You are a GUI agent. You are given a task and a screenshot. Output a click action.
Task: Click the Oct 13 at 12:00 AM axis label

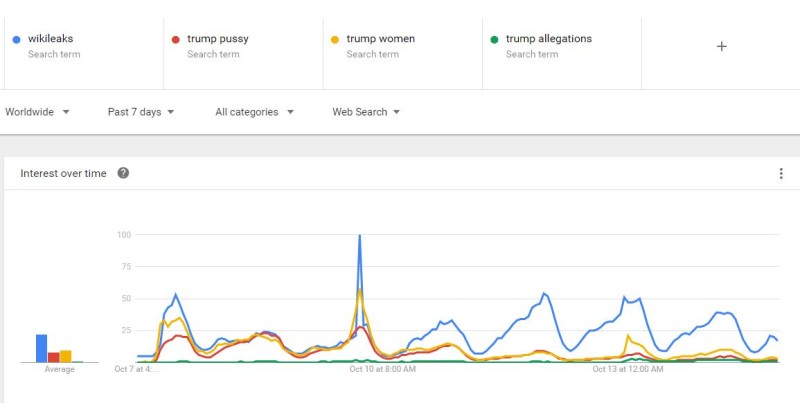tap(628, 369)
